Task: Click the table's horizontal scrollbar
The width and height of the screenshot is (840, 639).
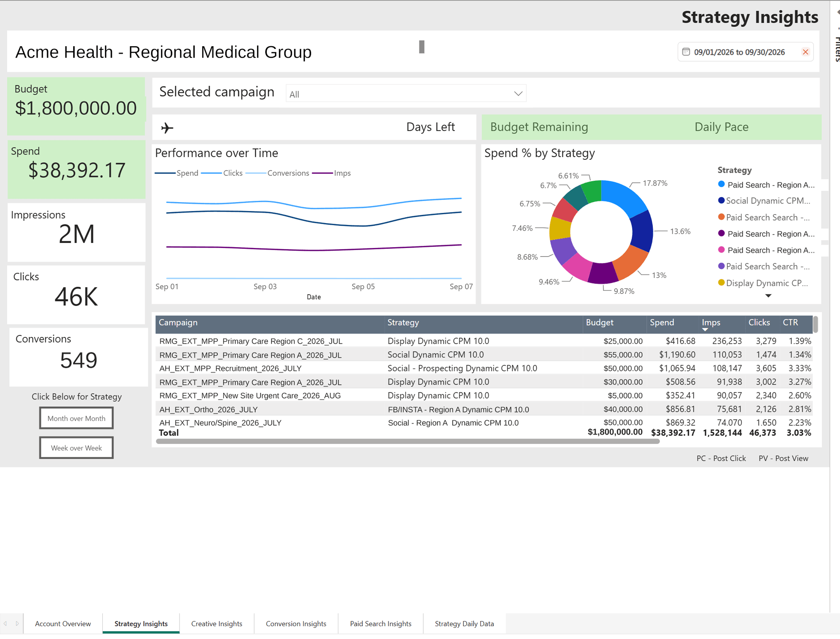Action: 408,442
